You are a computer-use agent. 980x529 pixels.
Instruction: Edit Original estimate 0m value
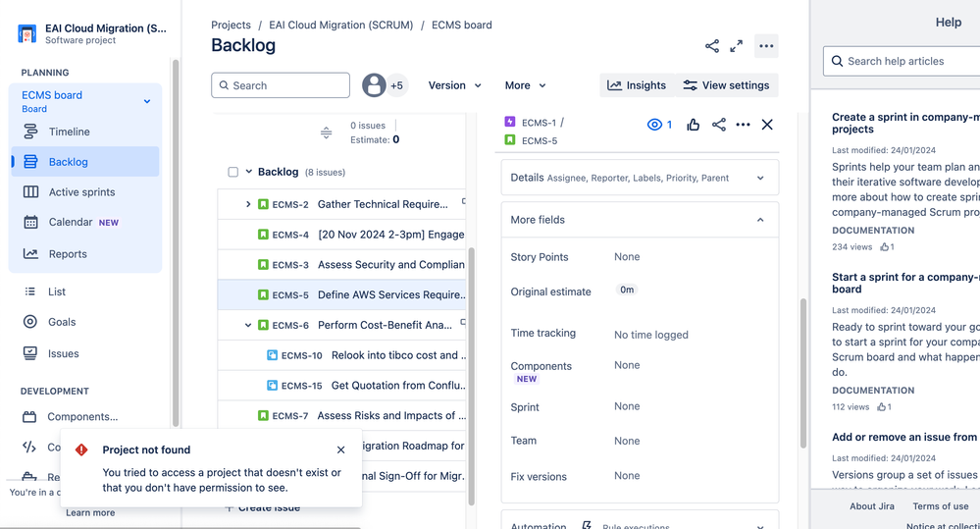pyautogui.click(x=627, y=291)
